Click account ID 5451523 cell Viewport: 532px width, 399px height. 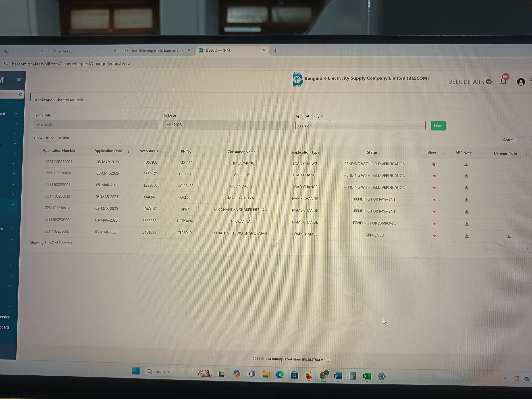point(149,232)
